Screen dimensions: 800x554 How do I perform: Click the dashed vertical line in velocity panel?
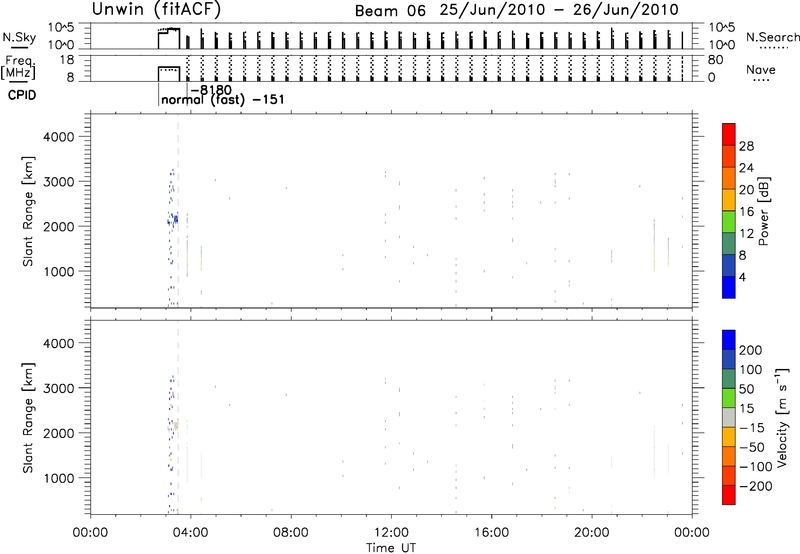click(x=178, y=416)
